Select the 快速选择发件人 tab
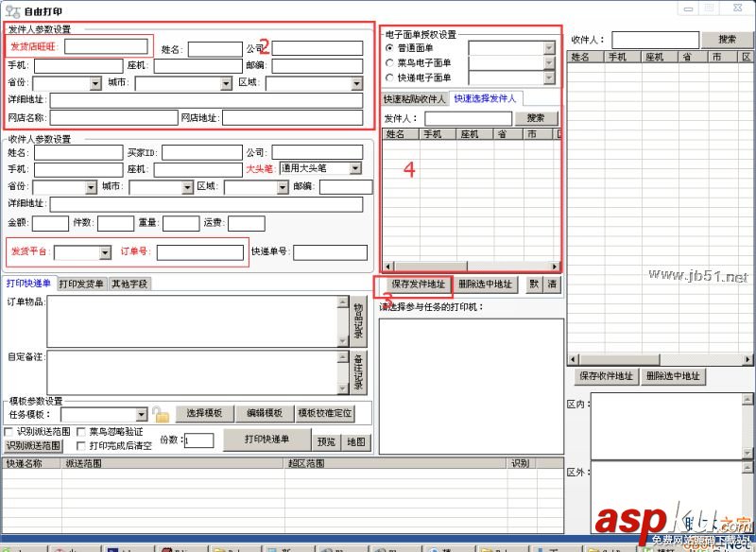 pos(485,98)
